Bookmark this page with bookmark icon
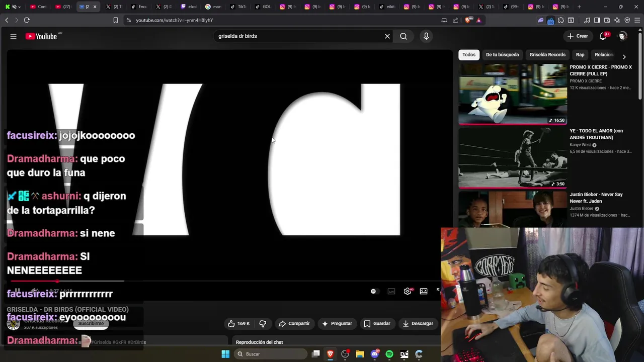This screenshot has width=644, height=362. click(x=116, y=20)
